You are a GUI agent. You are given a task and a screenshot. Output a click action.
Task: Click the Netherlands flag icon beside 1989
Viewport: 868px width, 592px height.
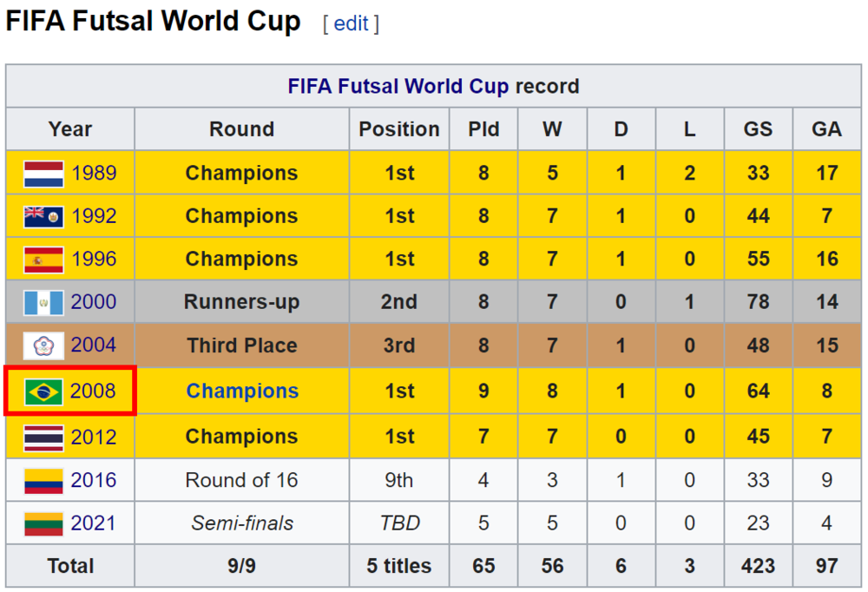coord(43,174)
